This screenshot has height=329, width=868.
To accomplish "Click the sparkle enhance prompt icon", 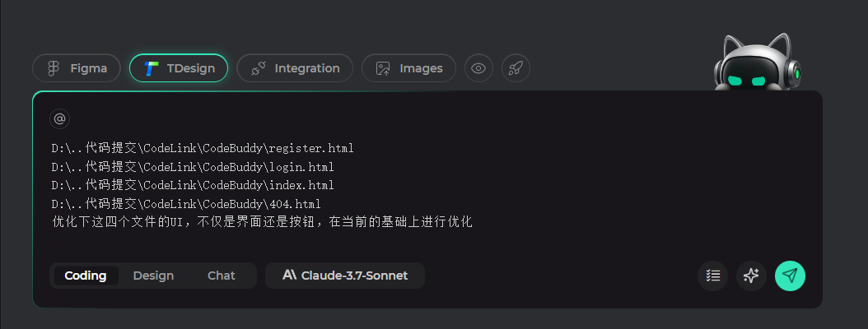I will [x=751, y=276].
